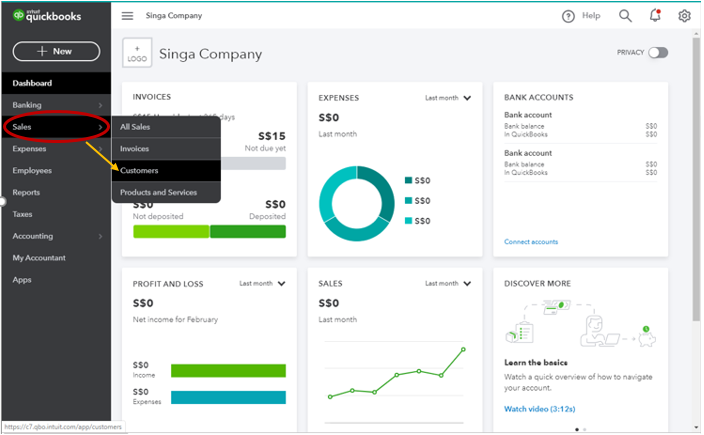This screenshot has height=435, width=704.
Task: Click the discover more illustration
Action: (580, 325)
